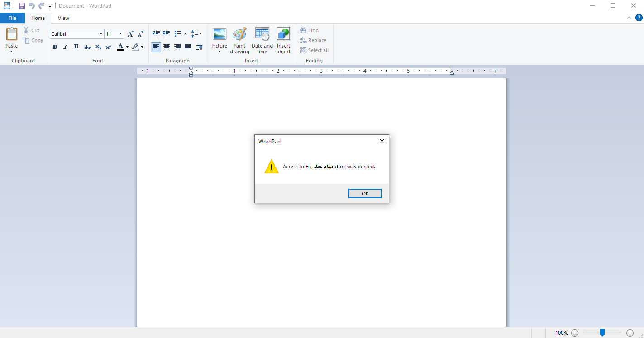
Task: Click the right indent ruler marker
Action: [x=452, y=72]
